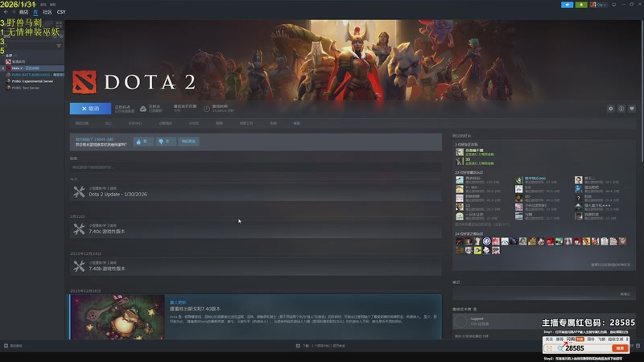Image resolution: width=644 pixels, height=362 pixels.
Task: Select PUBG: Experimental Server in library
Action: pos(32,81)
